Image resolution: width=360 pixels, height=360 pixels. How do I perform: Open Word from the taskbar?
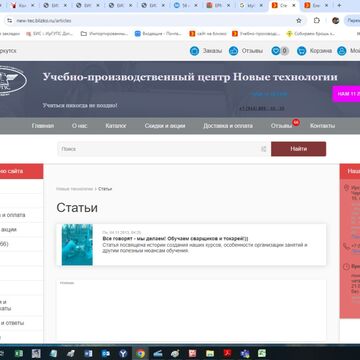click(88, 353)
